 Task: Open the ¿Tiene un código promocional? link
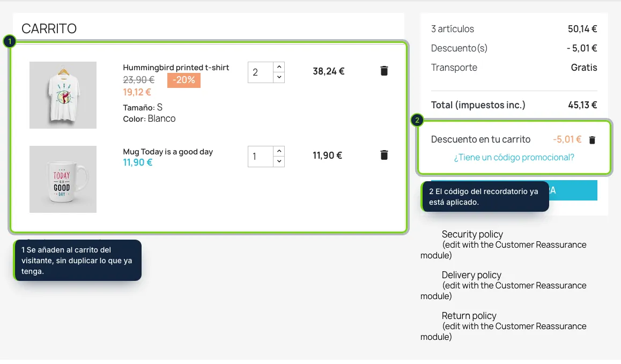click(x=514, y=157)
